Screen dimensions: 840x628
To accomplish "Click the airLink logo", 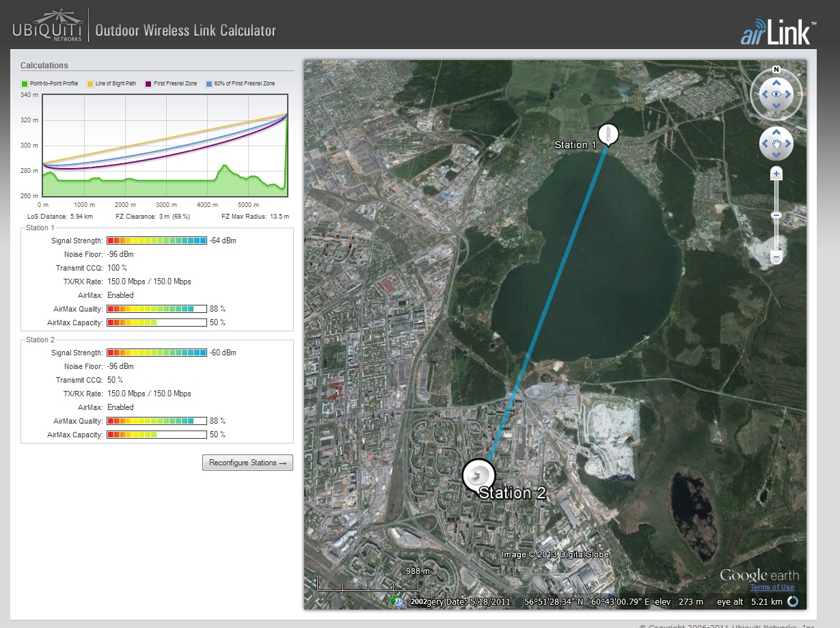I will click(778, 33).
